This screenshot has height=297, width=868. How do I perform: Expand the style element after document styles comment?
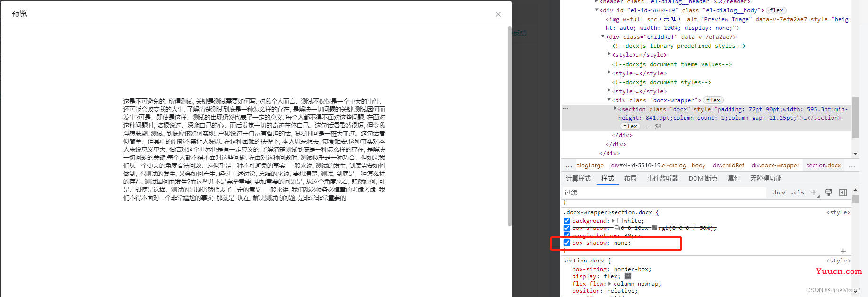coord(609,91)
